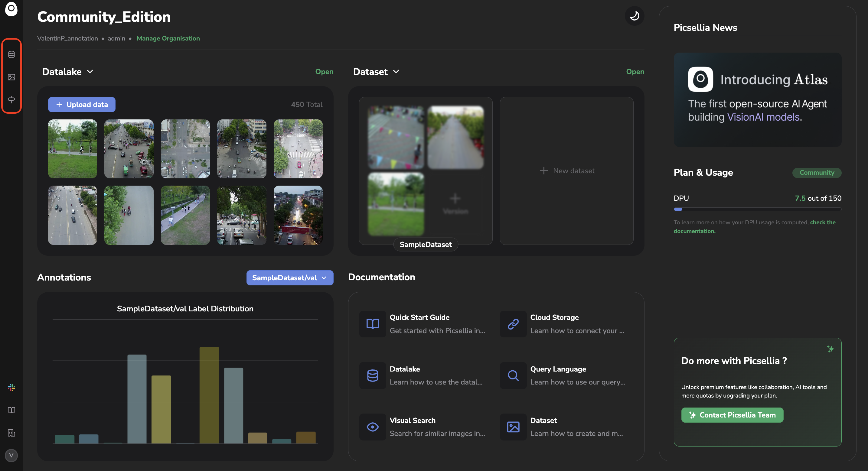The image size is (868, 471).
Task: Click the DPU usage progress bar
Action: (x=757, y=209)
